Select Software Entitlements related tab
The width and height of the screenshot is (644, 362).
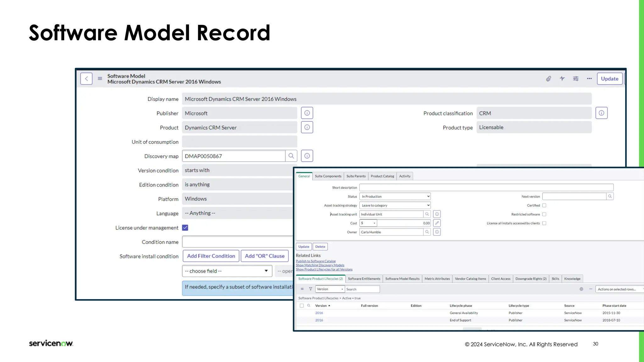point(364,279)
